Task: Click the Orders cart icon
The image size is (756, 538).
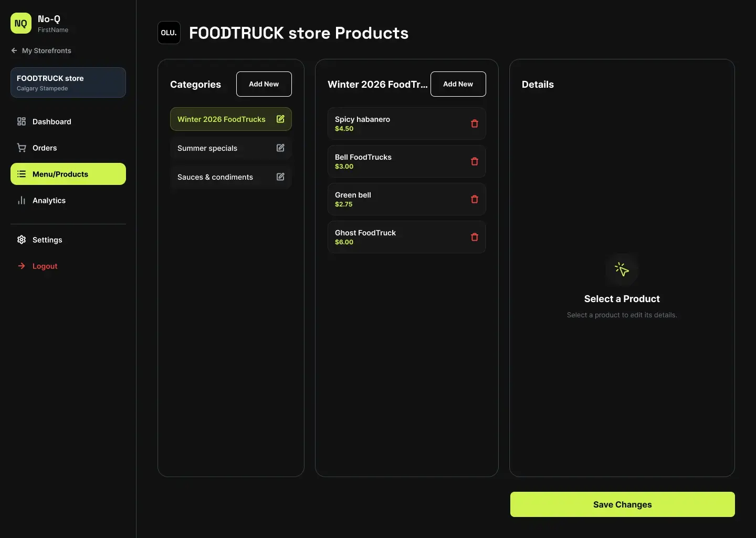Action: point(22,148)
